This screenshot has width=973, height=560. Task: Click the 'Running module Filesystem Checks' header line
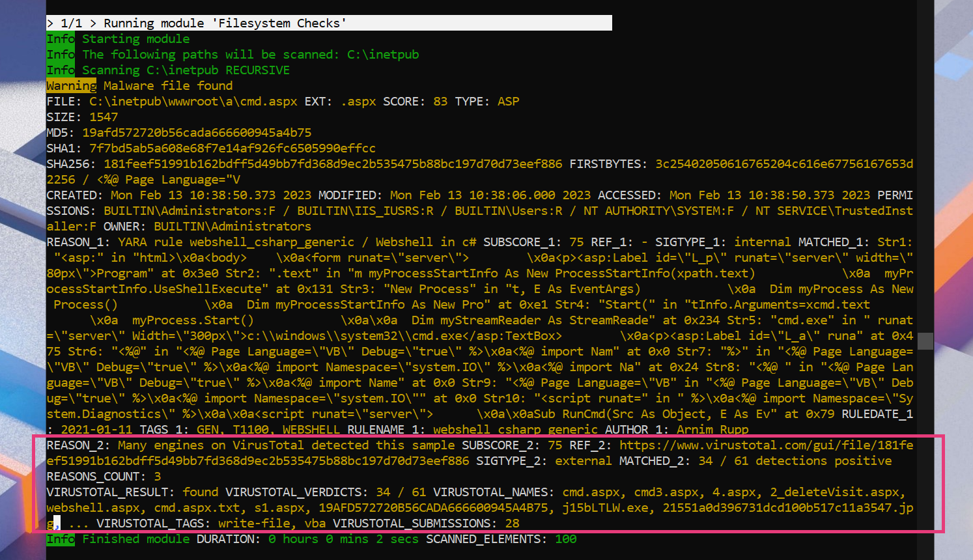tap(329, 23)
